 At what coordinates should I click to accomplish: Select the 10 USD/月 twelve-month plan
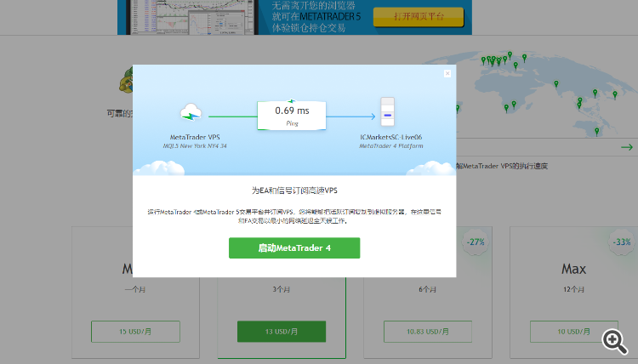573,332
